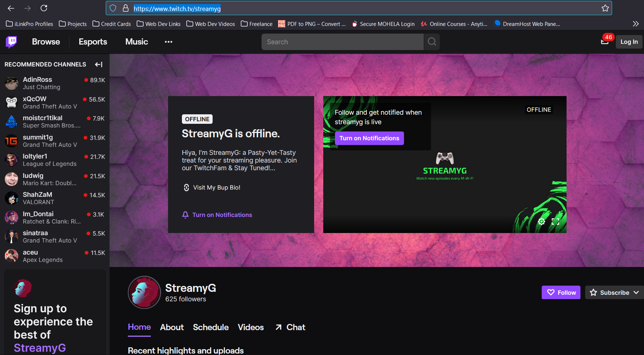Open the Subscribe dropdown button

[x=614, y=293]
